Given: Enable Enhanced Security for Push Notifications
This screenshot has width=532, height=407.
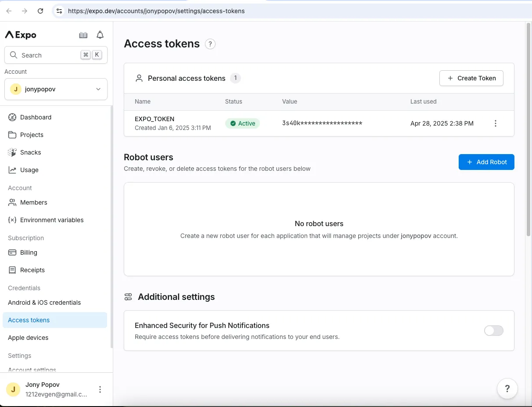Looking at the screenshot, I should click(494, 331).
